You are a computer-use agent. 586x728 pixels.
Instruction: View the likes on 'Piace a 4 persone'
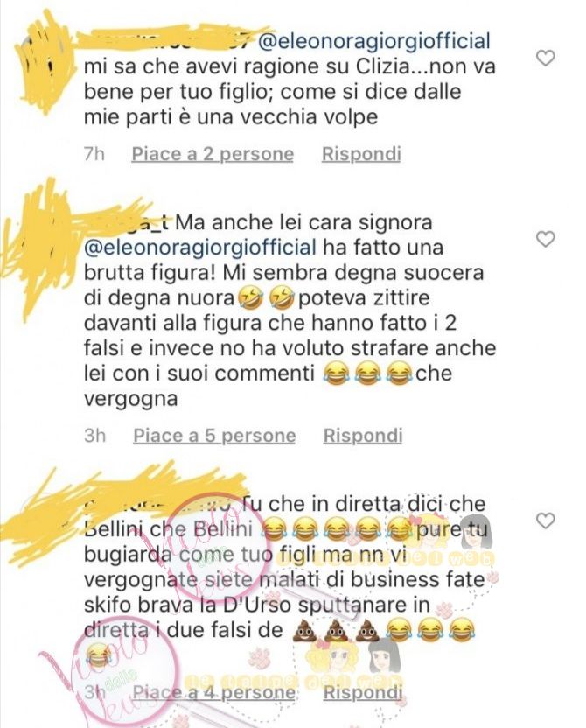point(213,692)
